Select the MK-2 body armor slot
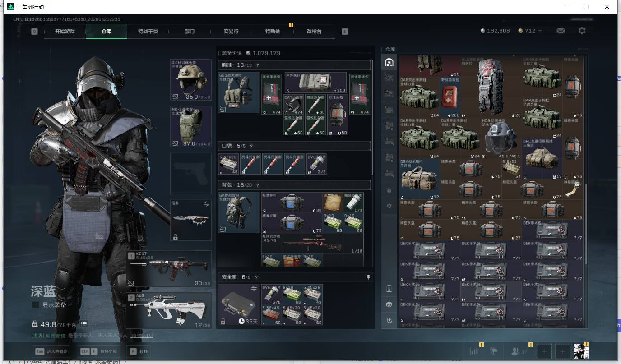The width and height of the screenshot is (621, 364). coord(190,127)
